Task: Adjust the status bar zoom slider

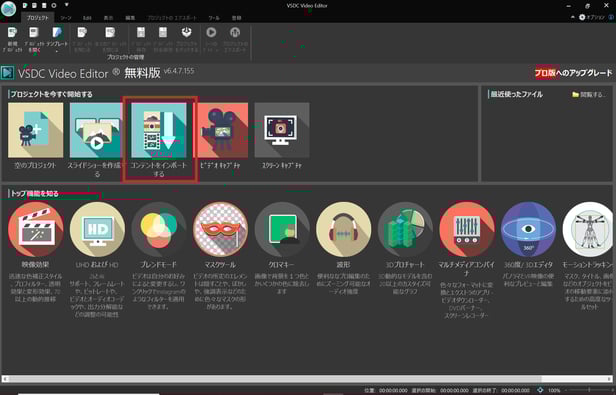Action: point(589,390)
